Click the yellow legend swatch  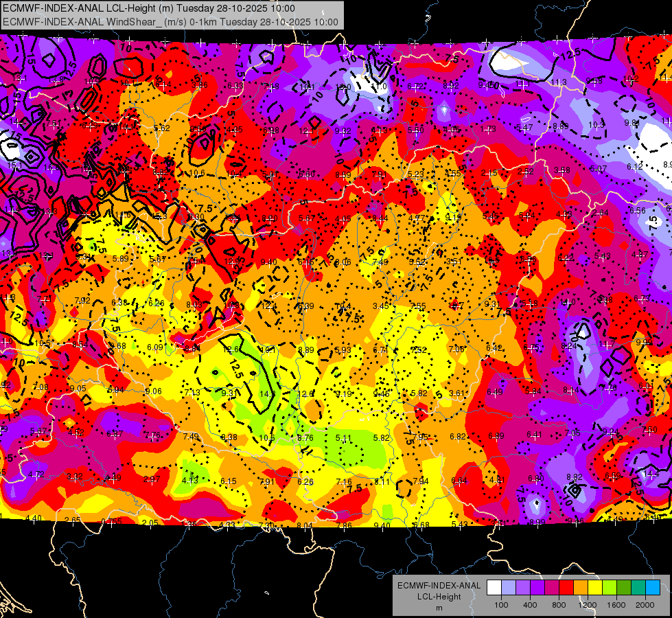click(x=595, y=588)
